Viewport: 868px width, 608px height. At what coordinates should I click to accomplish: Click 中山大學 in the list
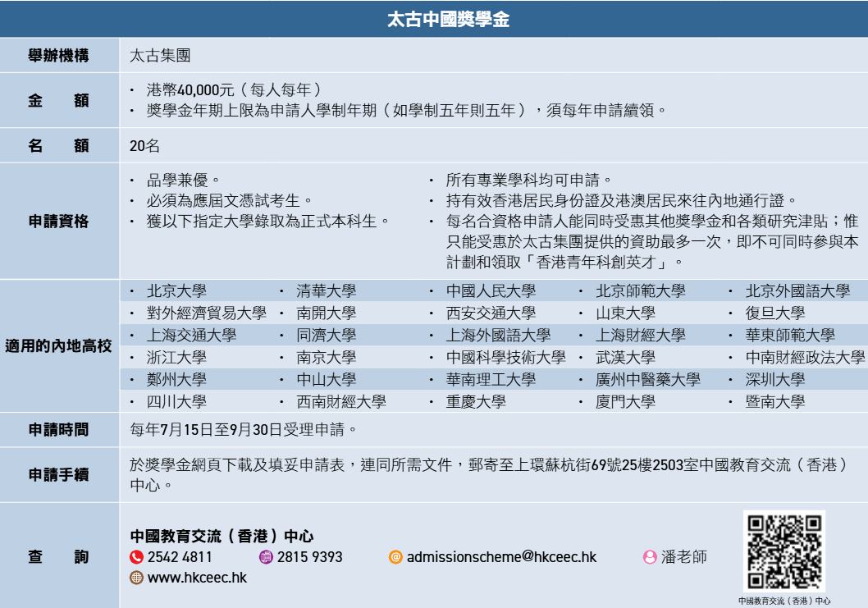326,380
